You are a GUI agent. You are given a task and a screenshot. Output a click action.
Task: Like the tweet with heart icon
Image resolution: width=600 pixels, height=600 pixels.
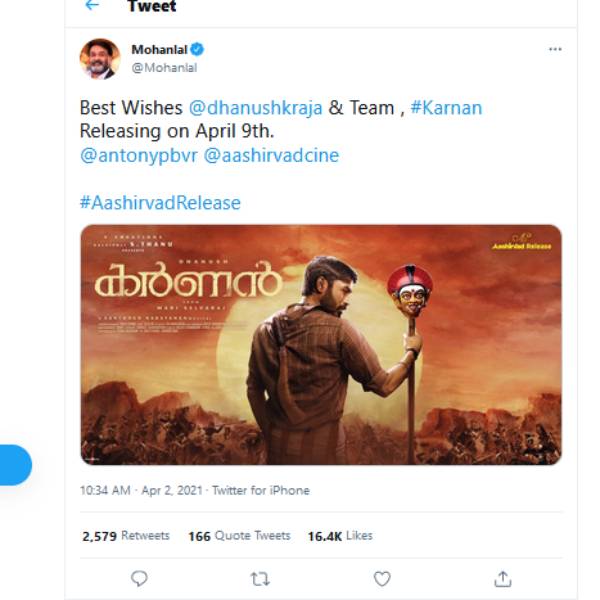coord(381,578)
